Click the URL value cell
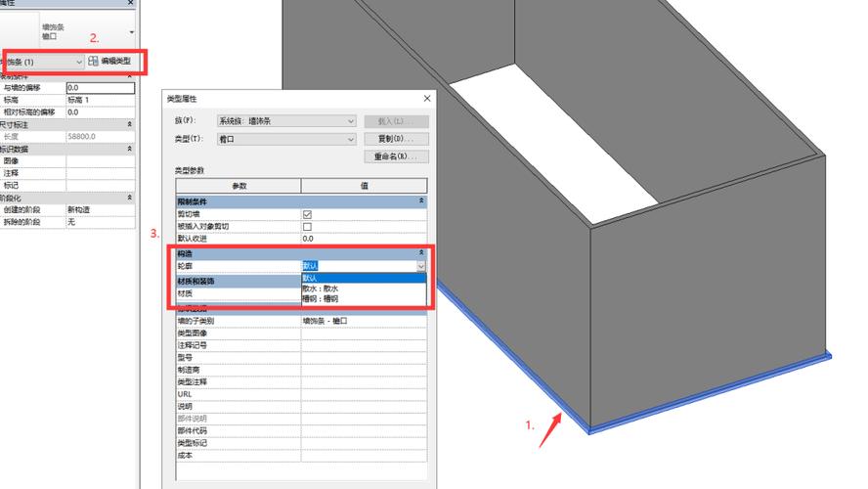868x489 pixels. [x=364, y=394]
